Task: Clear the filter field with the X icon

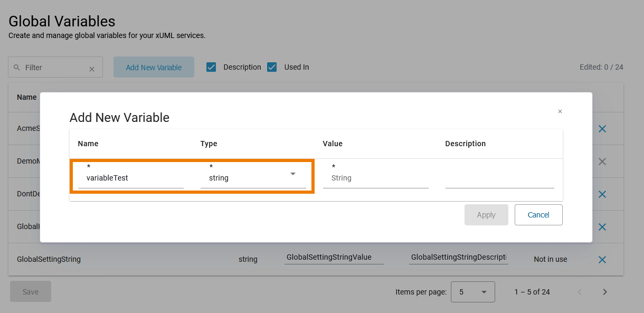Action: click(x=92, y=69)
